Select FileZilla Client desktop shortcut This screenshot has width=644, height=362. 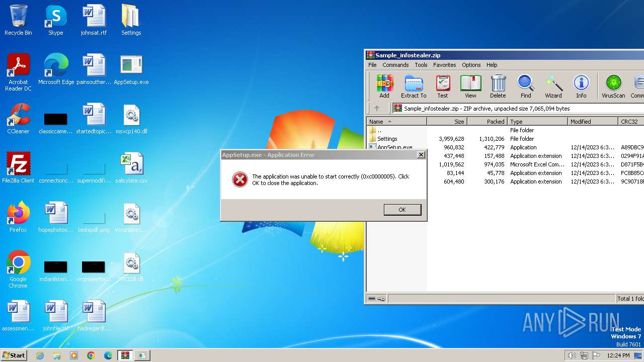[18, 168]
